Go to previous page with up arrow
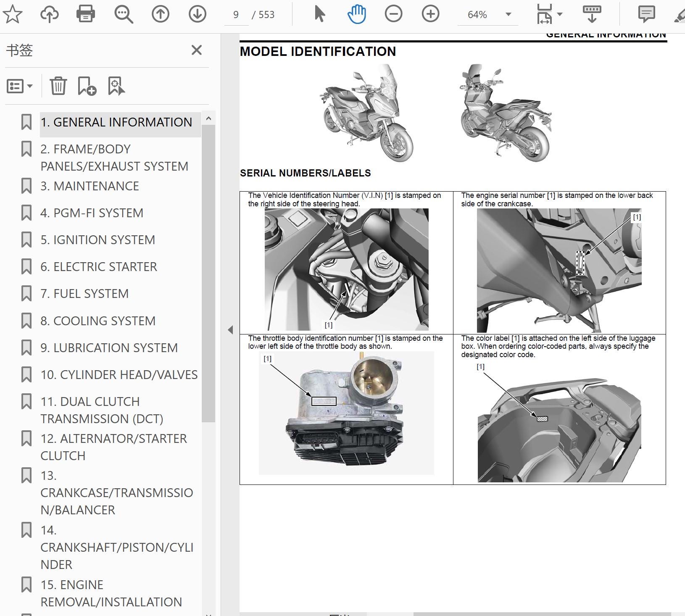The height and width of the screenshot is (616, 685). pyautogui.click(x=160, y=15)
